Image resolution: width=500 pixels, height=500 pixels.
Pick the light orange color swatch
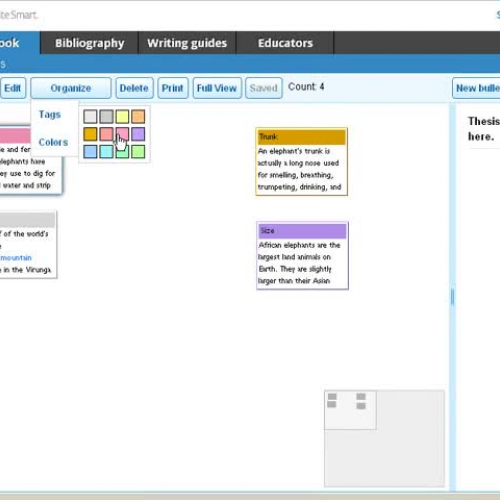point(138,117)
